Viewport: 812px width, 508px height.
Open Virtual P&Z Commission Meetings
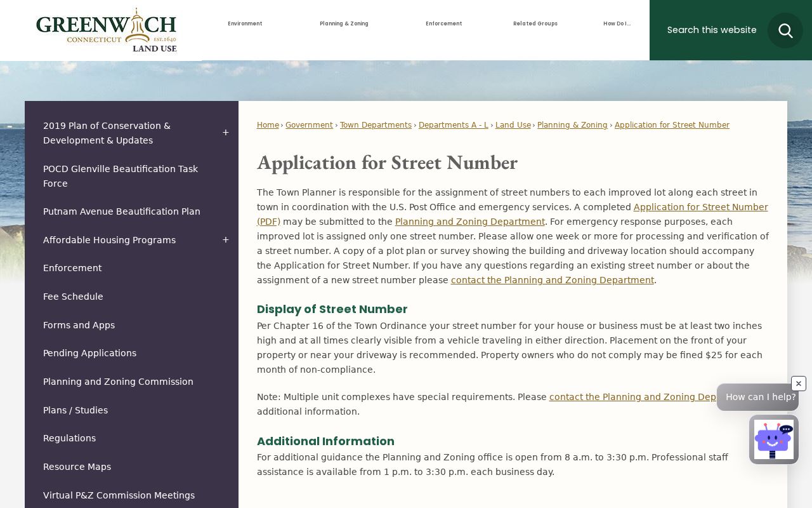[119, 495]
